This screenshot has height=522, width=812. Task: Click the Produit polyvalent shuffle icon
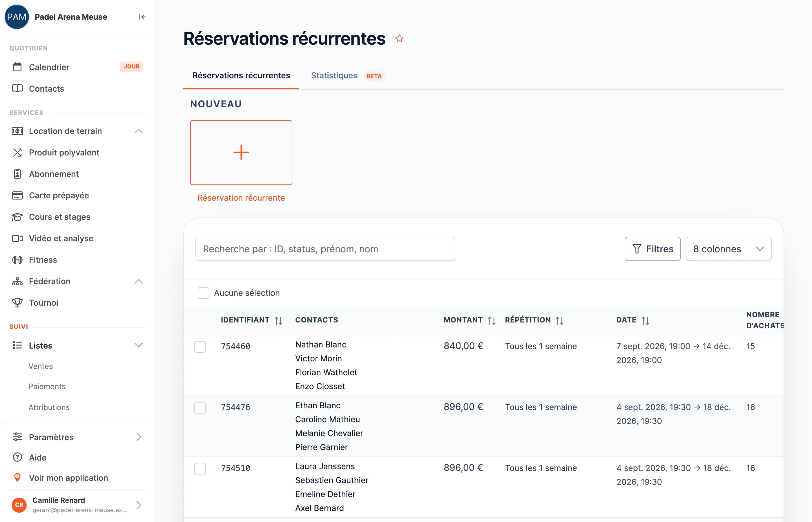tap(17, 153)
